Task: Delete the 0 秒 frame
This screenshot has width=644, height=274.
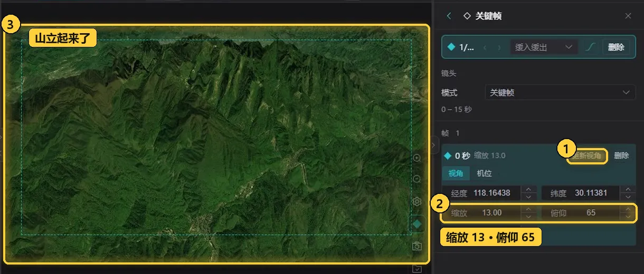Action: tap(621, 155)
